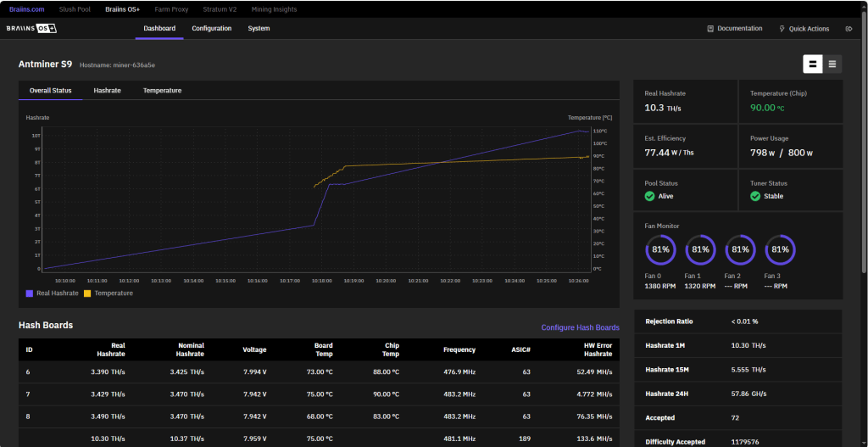
Task: Click the Fan 3 circular gauge
Action: [x=780, y=250]
